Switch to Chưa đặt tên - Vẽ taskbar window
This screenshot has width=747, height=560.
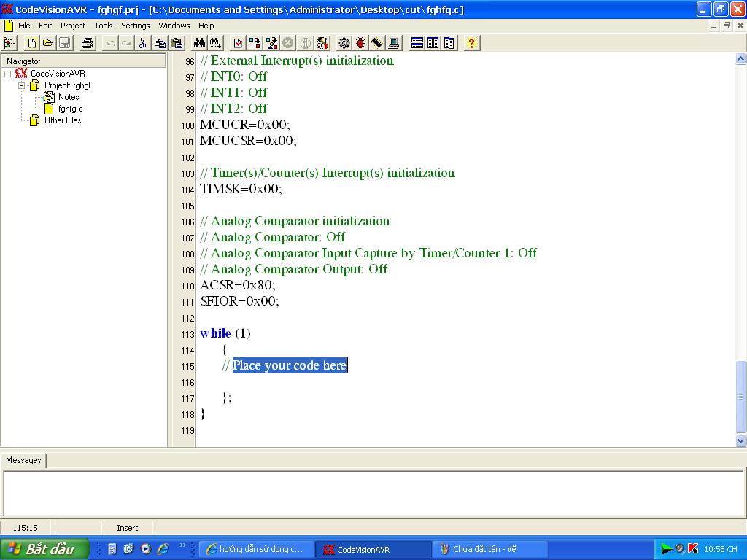click(490, 550)
